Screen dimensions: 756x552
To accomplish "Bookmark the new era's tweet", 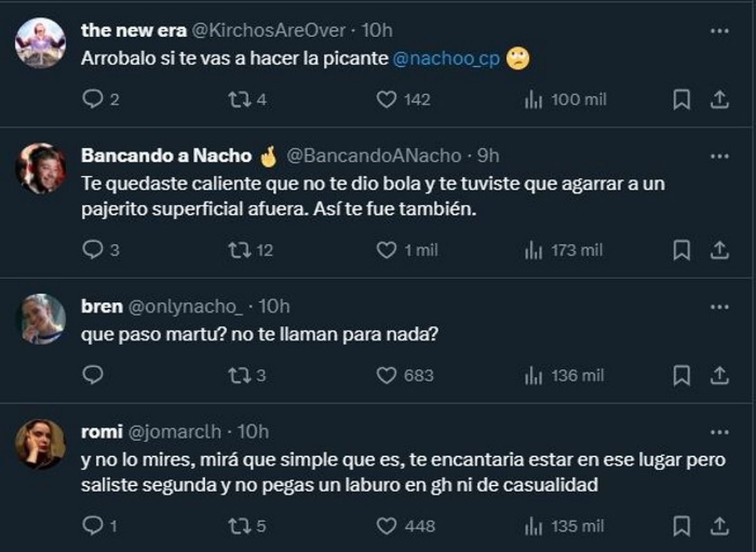I will point(682,100).
